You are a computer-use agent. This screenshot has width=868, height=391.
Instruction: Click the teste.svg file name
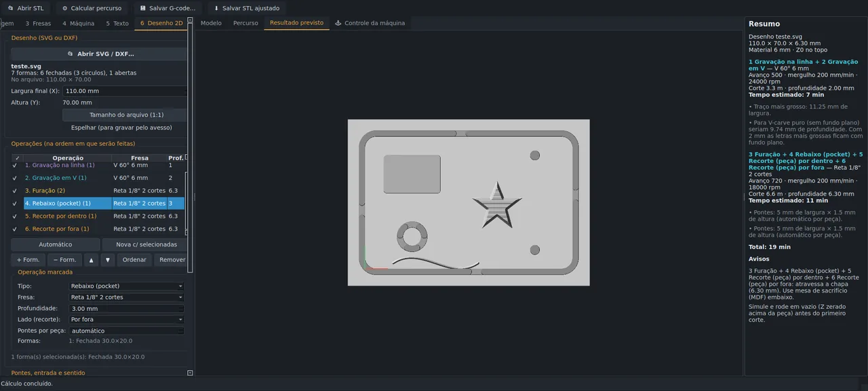point(26,67)
